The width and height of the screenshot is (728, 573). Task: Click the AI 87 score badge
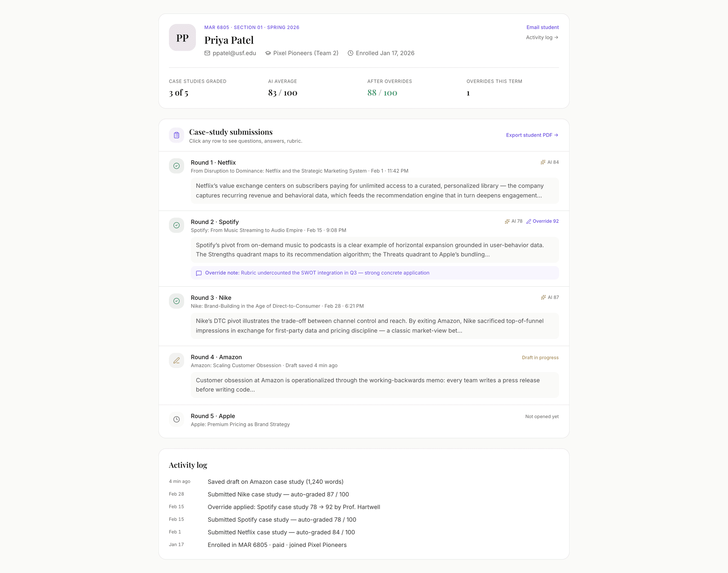point(550,297)
